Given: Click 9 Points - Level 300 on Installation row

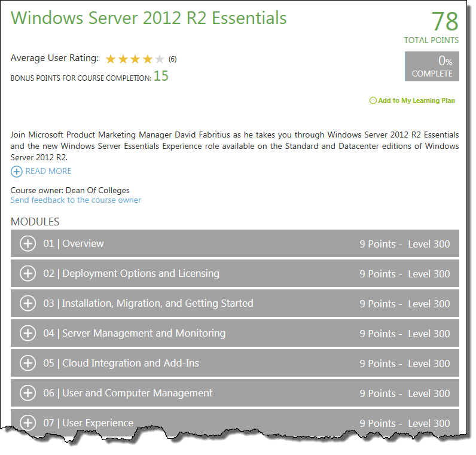Looking at the screenshot, I should tap(405, 304).
